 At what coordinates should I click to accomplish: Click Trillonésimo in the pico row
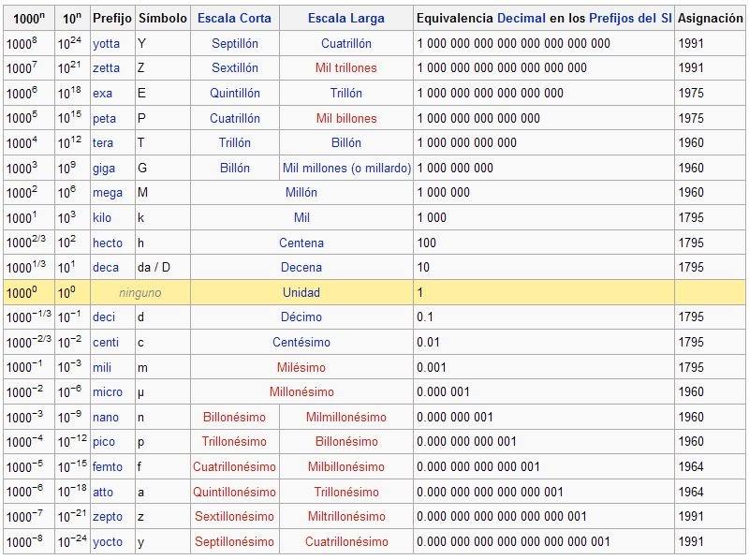coord(234,441)
